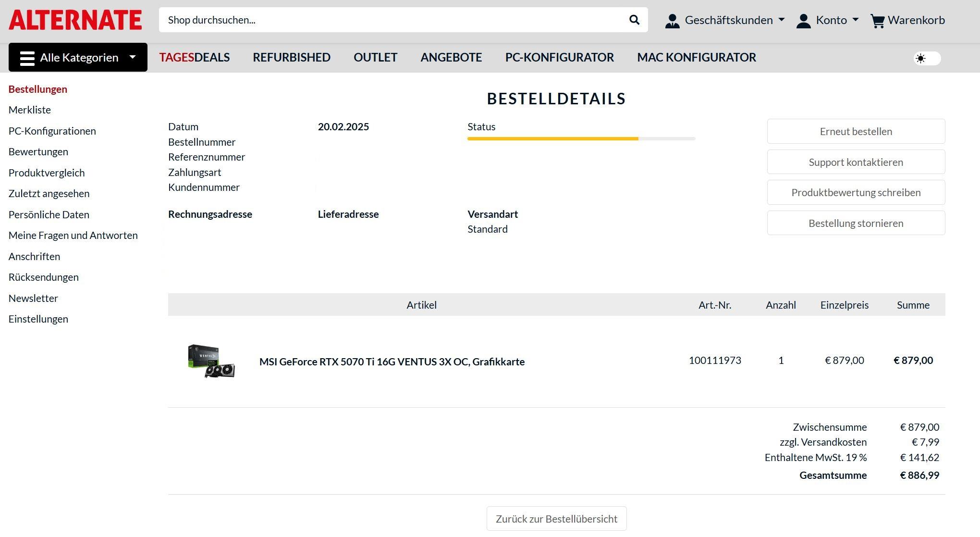Expand the Konto dropdown arrow

[x=855, y=20]
